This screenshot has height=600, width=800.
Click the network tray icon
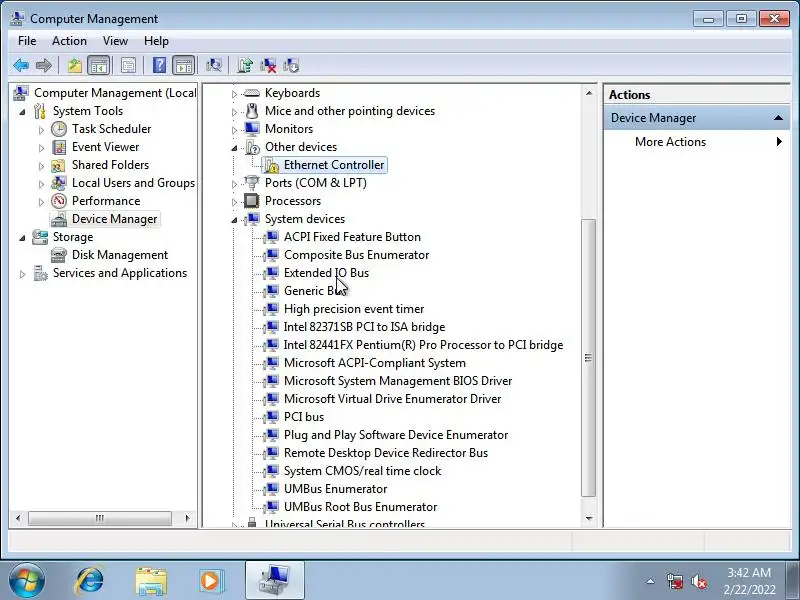675,582
